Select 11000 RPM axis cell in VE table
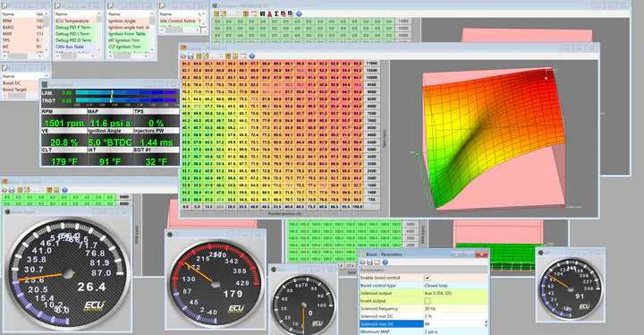This screenshot has width=644, height=335. click(x=372, y=64)
